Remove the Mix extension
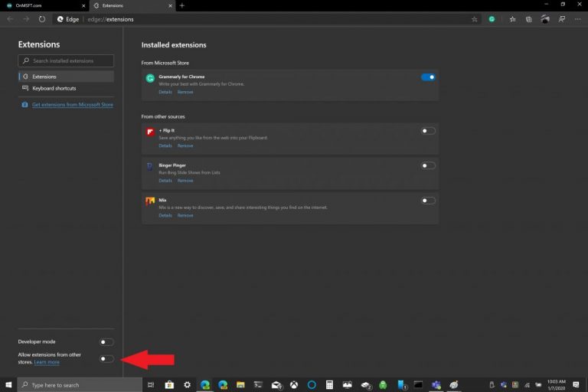The image size is (588, 392). (x=185, y=215)
